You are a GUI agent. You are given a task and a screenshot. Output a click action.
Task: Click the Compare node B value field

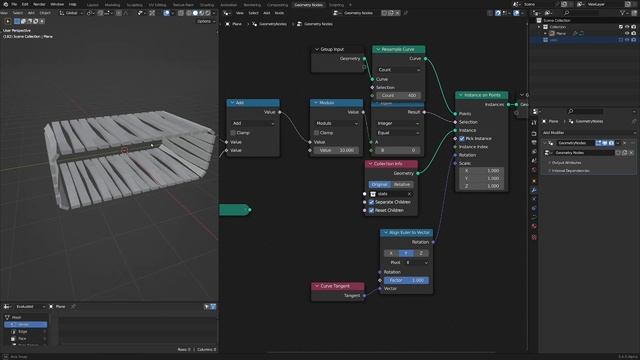tap(398, 150)
